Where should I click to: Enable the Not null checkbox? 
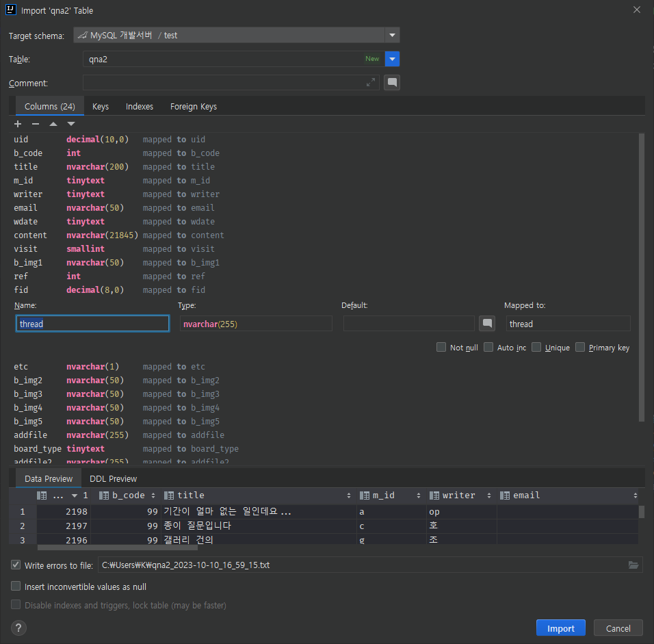click(x=441, y=348)
